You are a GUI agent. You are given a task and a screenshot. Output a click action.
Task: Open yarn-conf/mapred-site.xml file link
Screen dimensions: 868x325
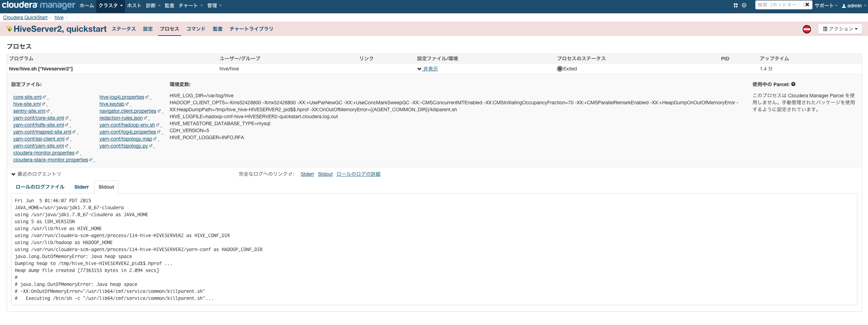(42, 132)
